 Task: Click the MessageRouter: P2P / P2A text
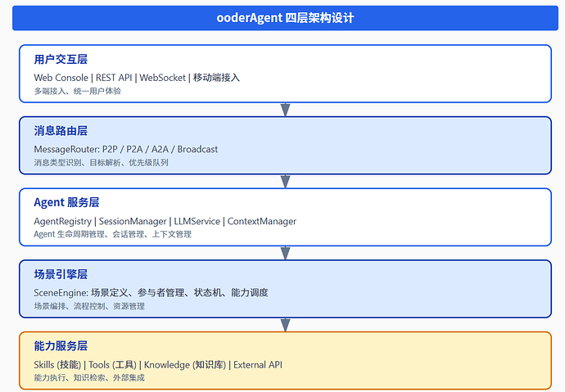tap(126, 149)
